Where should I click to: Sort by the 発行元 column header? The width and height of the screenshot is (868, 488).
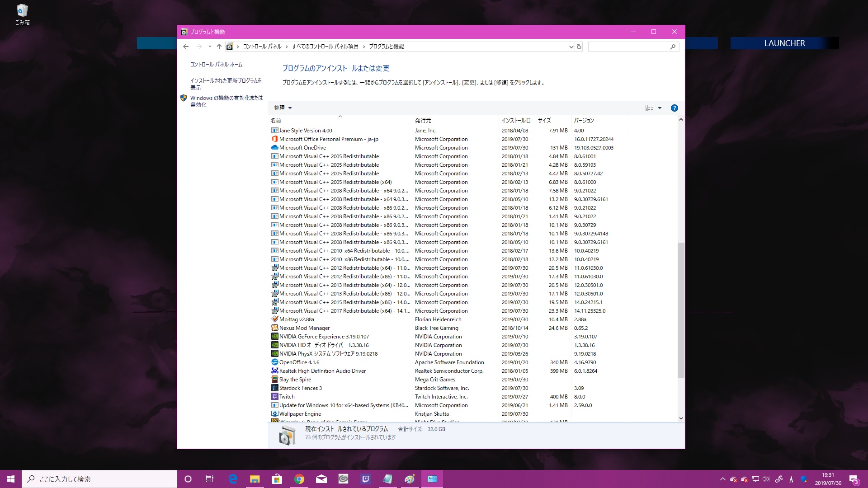[x=423, y=121]
